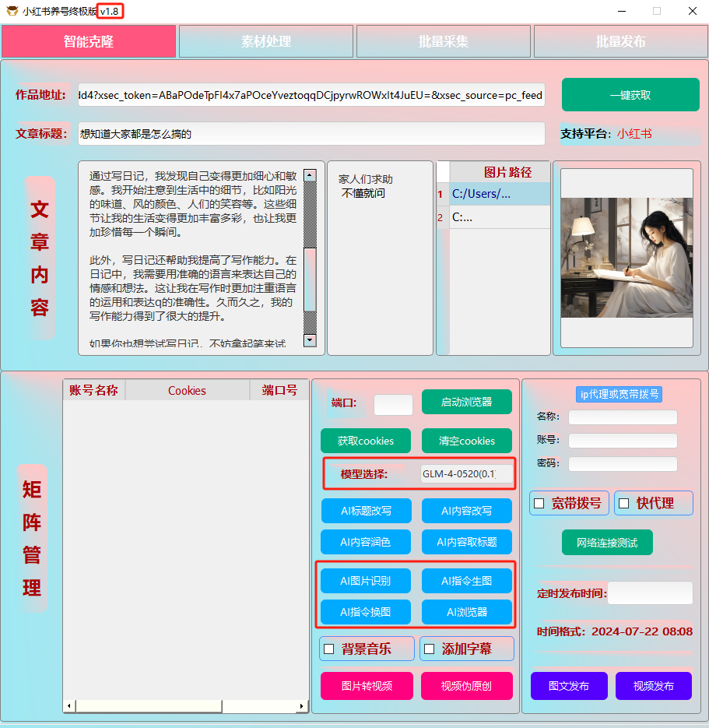Start AI指令生图 image generation

[x=466, y=580]
